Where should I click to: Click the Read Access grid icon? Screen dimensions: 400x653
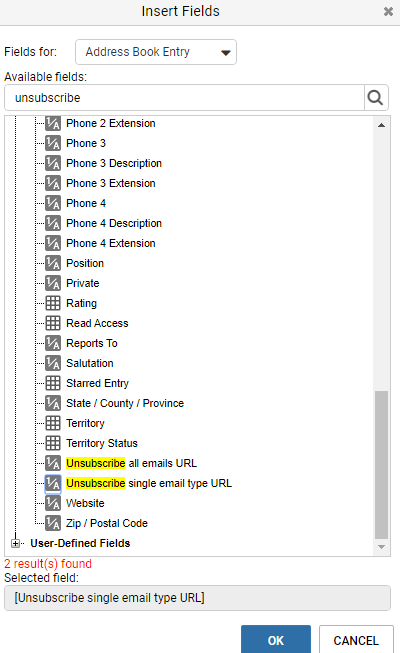[53, 323]
